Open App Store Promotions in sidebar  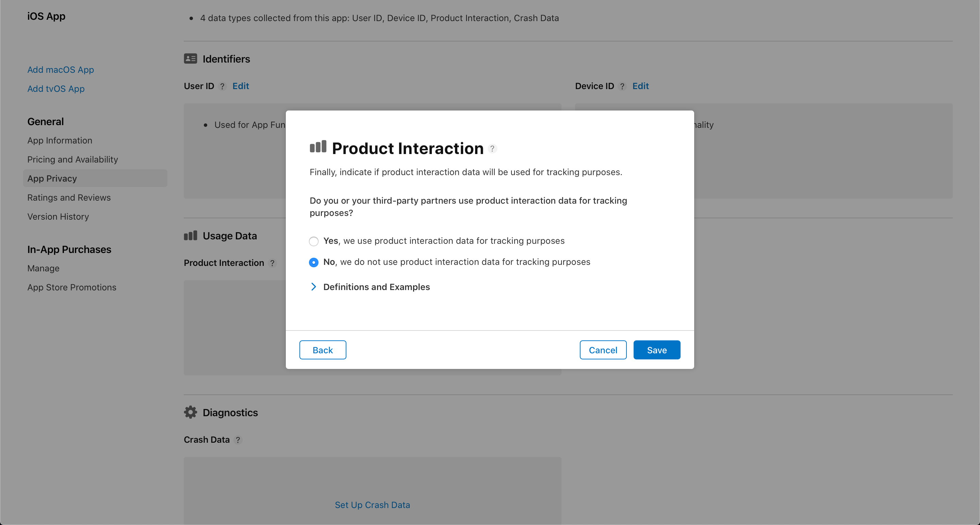tap(72, 287)
